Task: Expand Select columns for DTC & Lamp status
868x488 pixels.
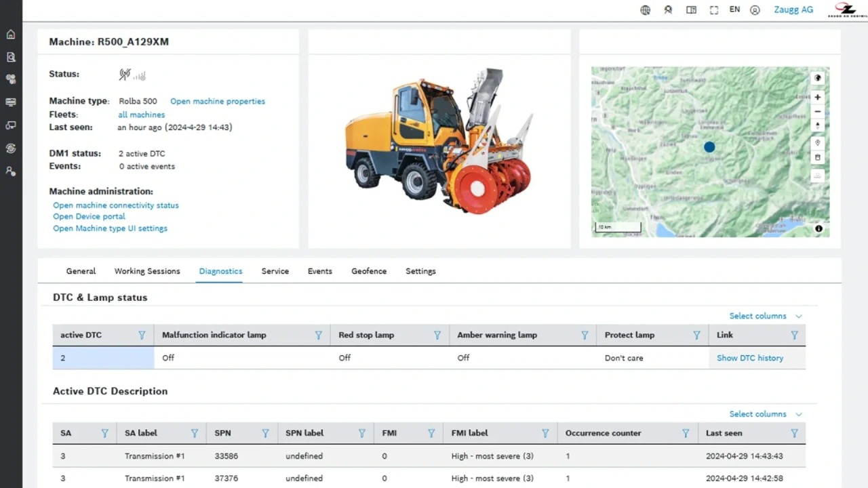Action: [x=765, y=316]
